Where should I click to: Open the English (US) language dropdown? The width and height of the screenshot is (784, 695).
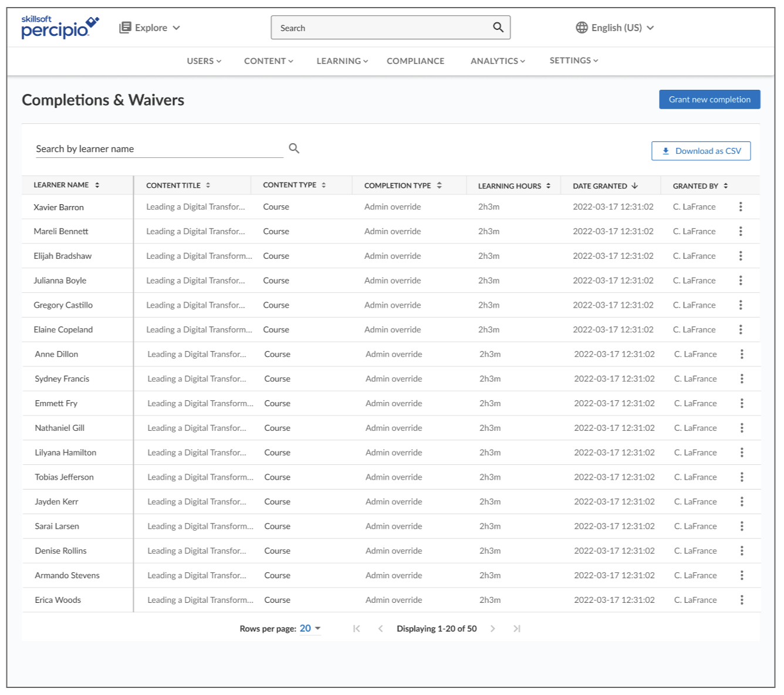click(x=616, y=28)
